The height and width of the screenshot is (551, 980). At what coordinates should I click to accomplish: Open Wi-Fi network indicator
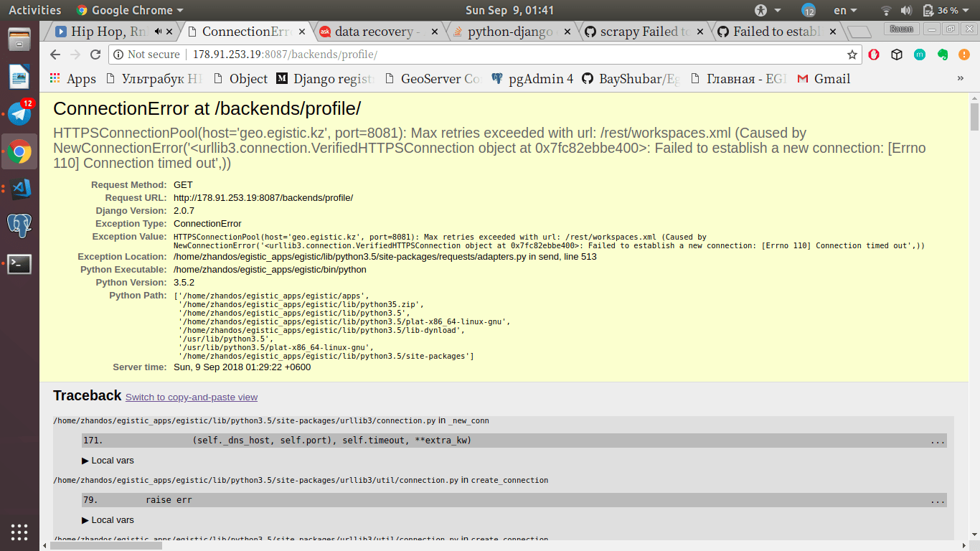886,10
